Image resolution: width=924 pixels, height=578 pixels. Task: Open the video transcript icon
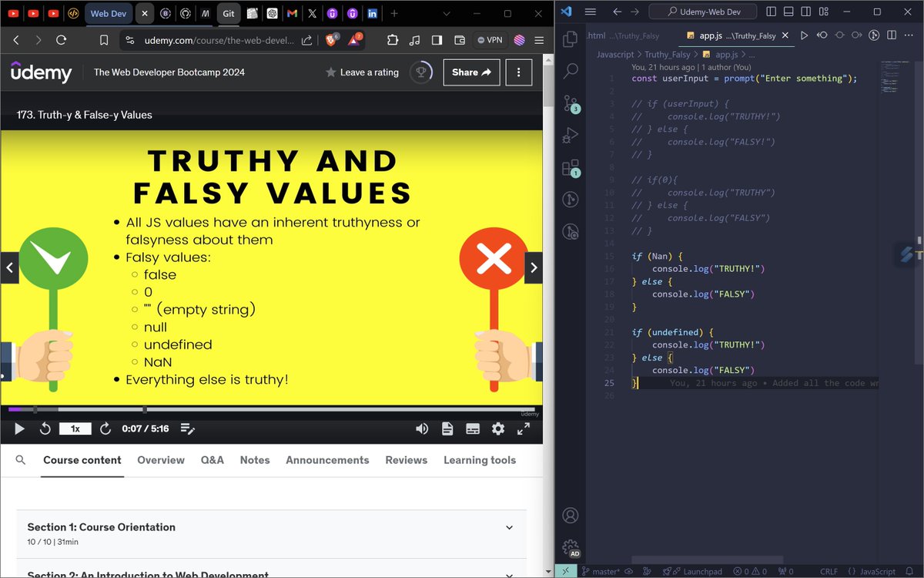pos(447,428)
